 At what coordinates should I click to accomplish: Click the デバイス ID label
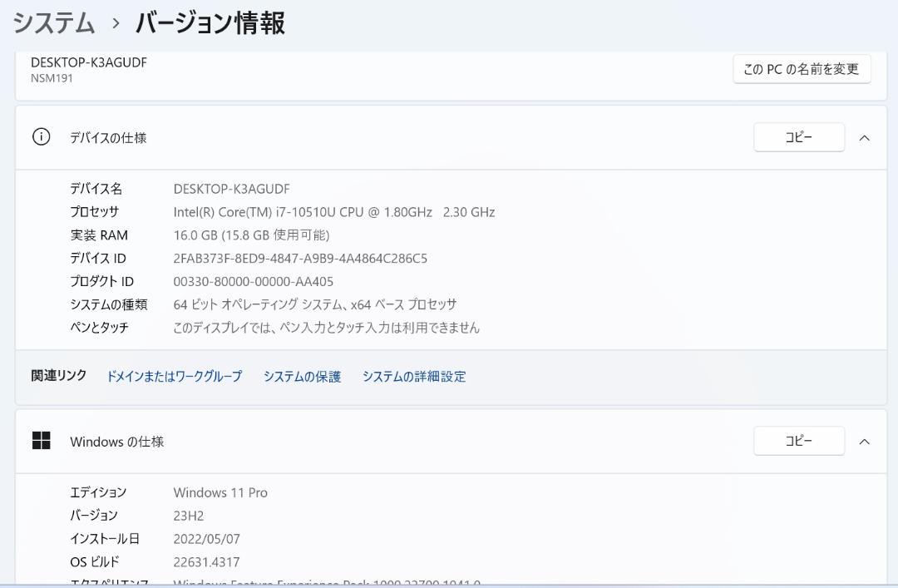pyautogui.click(x=98, y=258)
